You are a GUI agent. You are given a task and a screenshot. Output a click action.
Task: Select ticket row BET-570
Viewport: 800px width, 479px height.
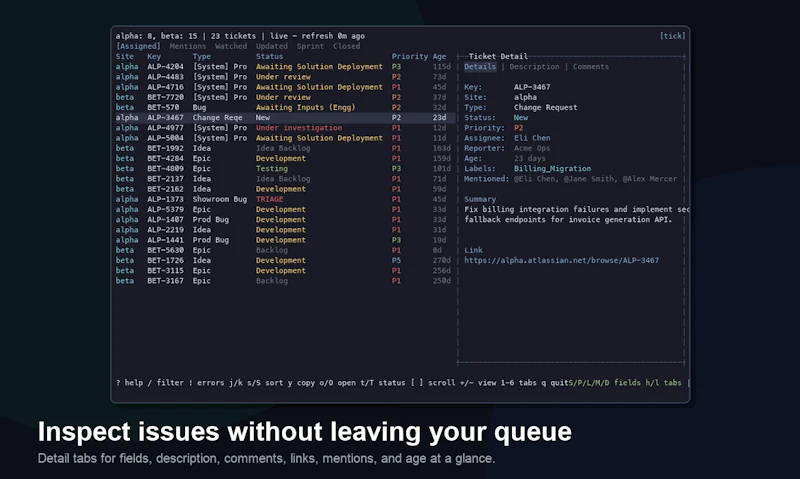[x=284, y=108]
